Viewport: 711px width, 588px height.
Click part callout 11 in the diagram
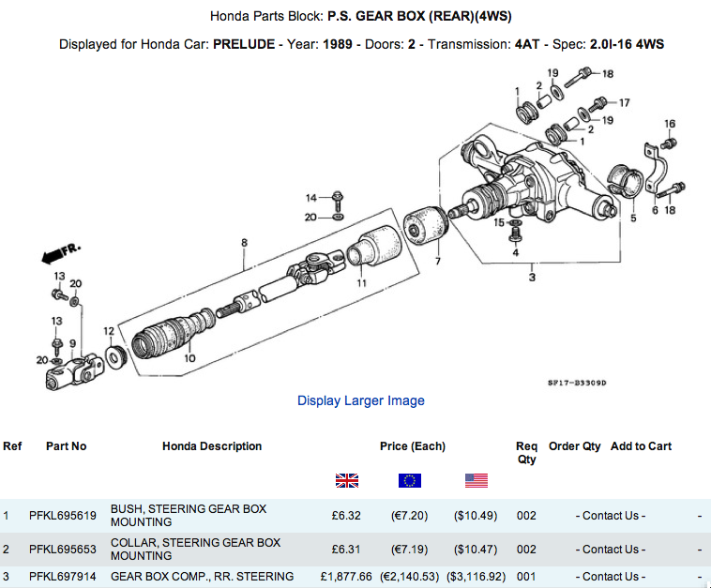tap(361, 283)
